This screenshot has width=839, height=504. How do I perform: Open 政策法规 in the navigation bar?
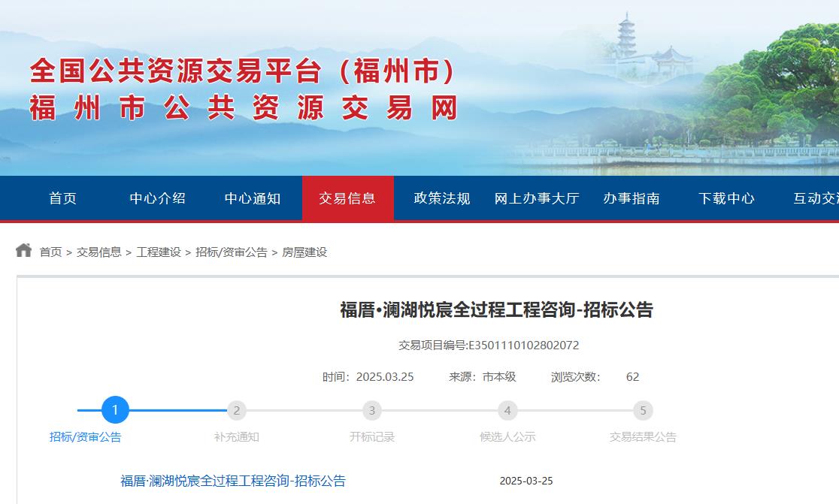[442, 198]
